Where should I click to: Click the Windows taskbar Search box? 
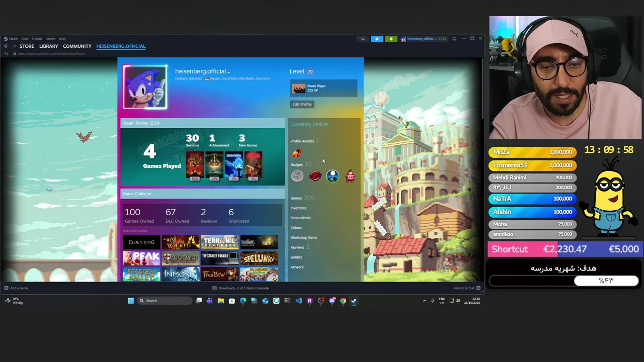click(165, 301)
